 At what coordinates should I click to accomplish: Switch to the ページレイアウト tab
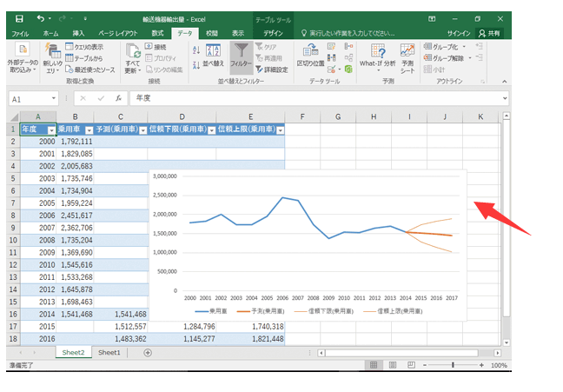(x=118, y=33)
